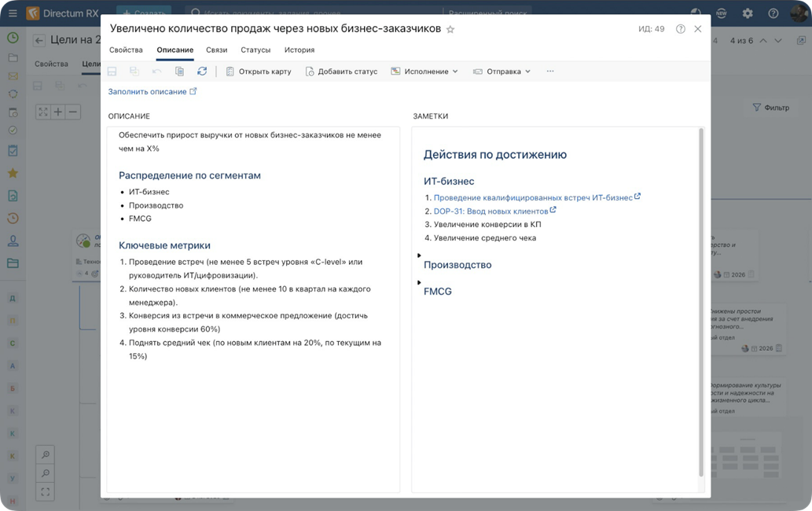Screen dimensions: 812x511
Task: Open help via the question mark beside ИД: 49
Action: [680, 29]
